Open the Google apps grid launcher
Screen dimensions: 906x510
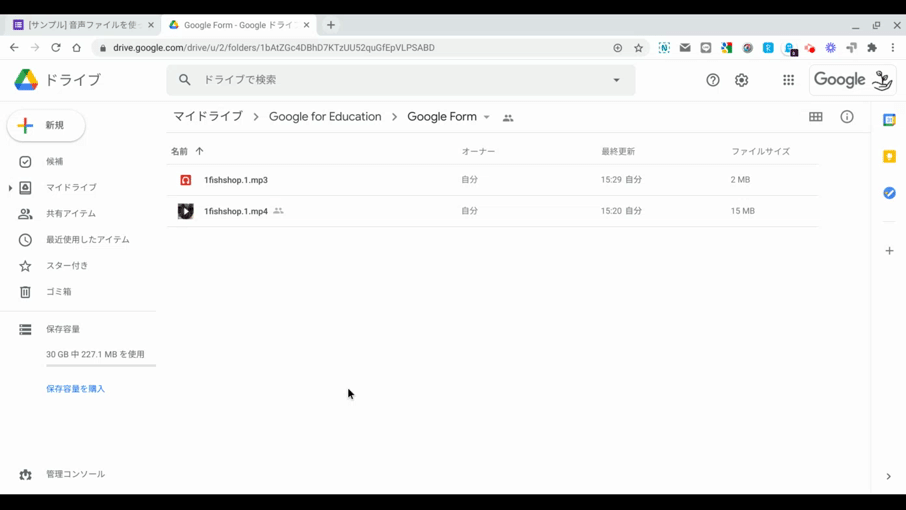[x=788, y=80]
